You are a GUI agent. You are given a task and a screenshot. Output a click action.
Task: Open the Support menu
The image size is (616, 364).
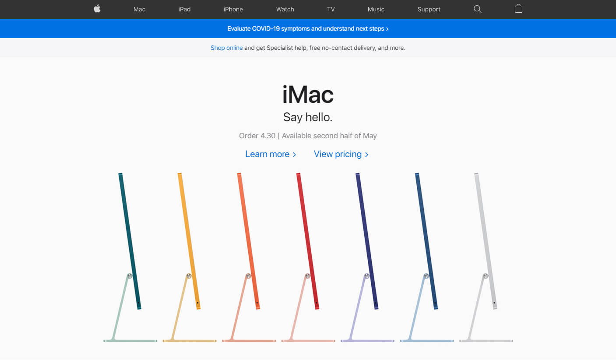(429, 9)
